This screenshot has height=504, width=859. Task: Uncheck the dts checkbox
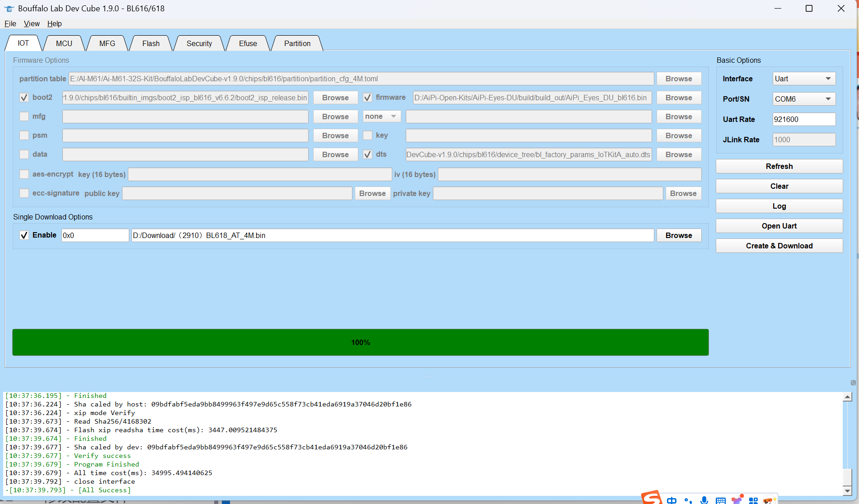pos(368,154)
